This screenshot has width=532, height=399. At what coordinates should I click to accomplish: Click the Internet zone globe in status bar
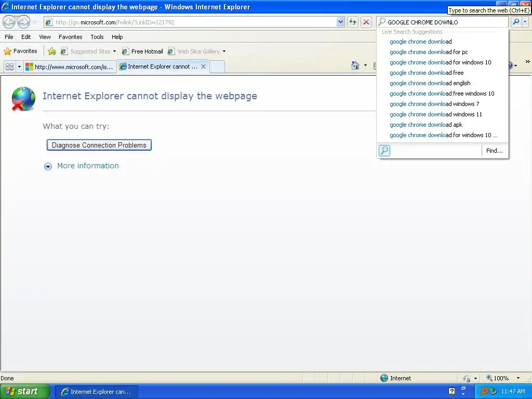pyautogui.click(x=384, y=378)
